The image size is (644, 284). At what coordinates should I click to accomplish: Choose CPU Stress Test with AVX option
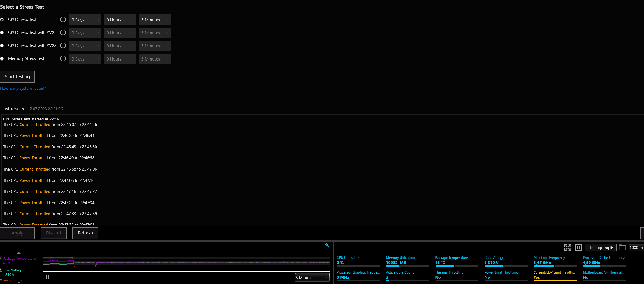click(2, 32)
